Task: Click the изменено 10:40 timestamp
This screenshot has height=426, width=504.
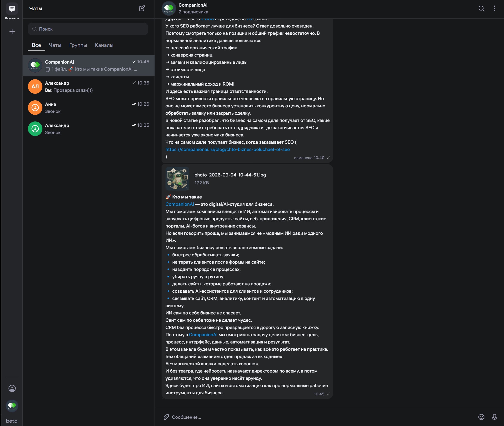Action: point(309,158)
